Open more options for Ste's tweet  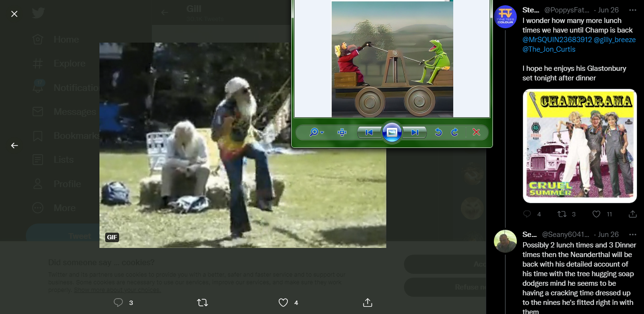[633, 10]
